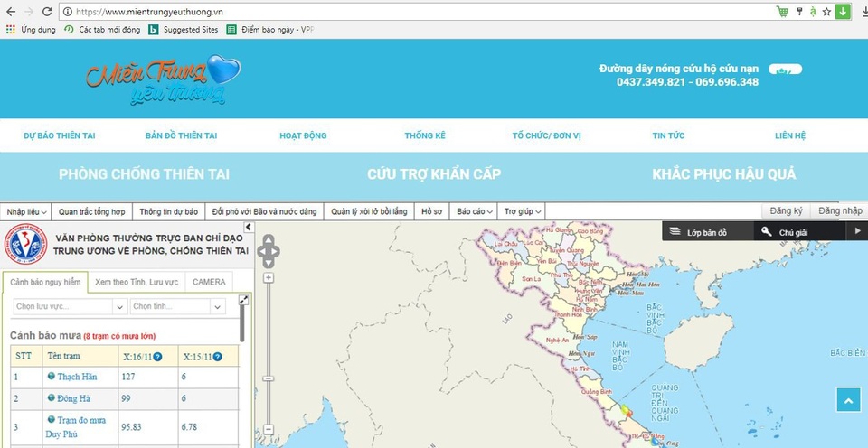Switch to the CAMERA tab

[x=209, y=282]
